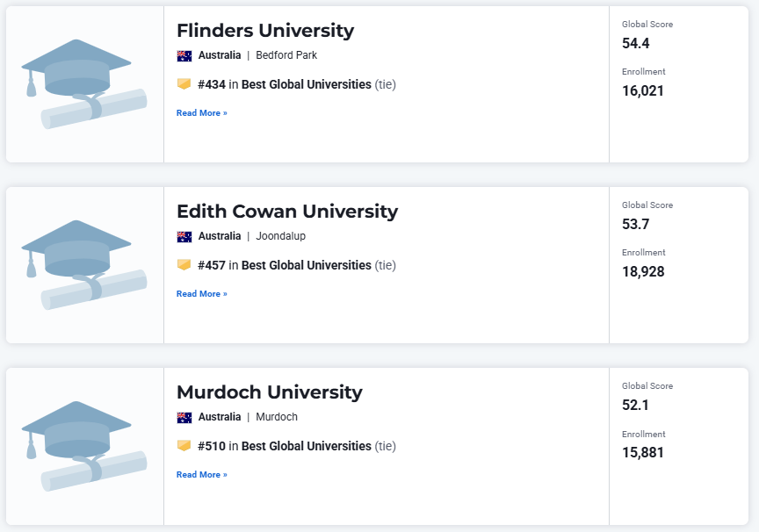Open the Edith Cowan University title link
The width and height of the screenshot is (759, 532).
[287, 212]
